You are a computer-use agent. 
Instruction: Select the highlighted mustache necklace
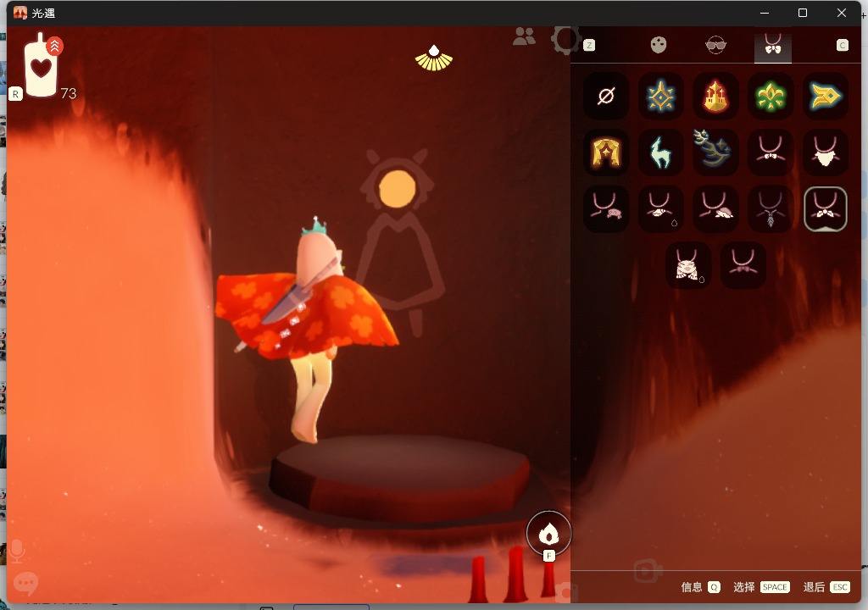click(825, 208)
